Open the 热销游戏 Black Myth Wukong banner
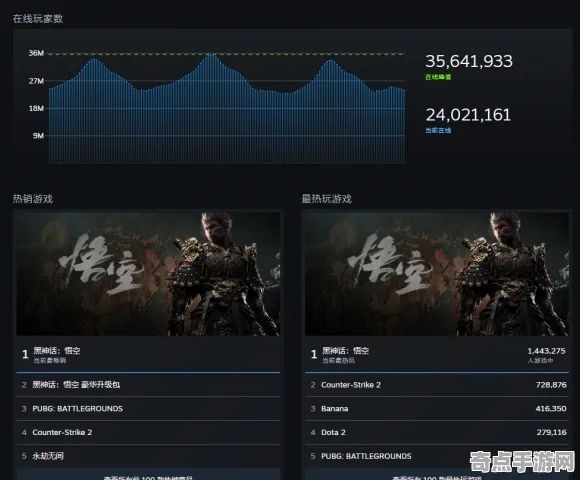Image resolution: width=580 pixels, height=480 pixels. [x=148, y=274]
